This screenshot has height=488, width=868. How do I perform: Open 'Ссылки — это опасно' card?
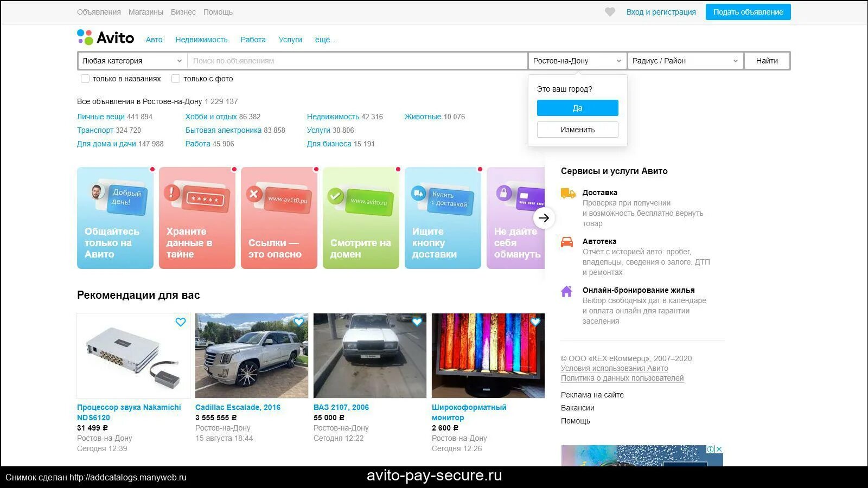click(x=279, y=218)
